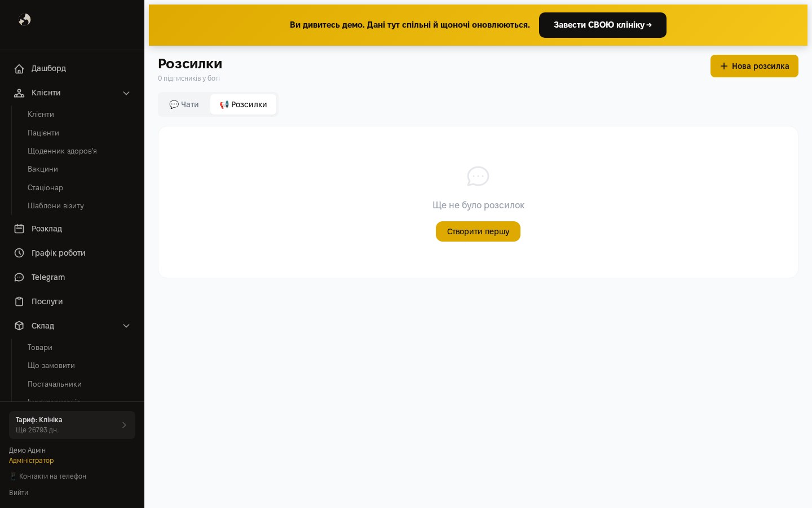Screen dimensions: 812x508
Task: Open tariff details via Тариф: Клініка arrow
Action: (x=124, y=425)
